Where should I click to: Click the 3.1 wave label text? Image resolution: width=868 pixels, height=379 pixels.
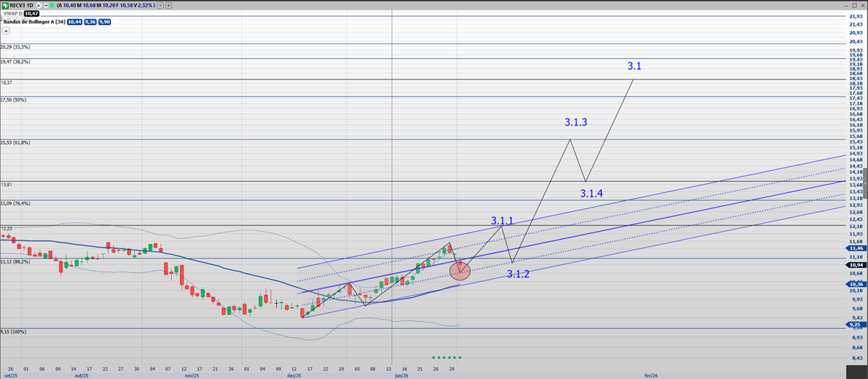pyautogui.click(x=634, y=66)
